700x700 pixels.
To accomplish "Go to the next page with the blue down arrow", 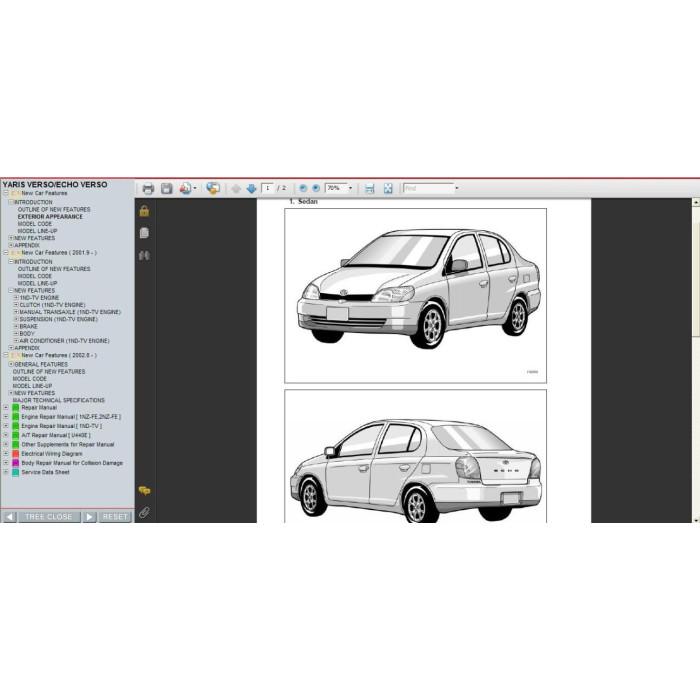I will pos(251,189).
